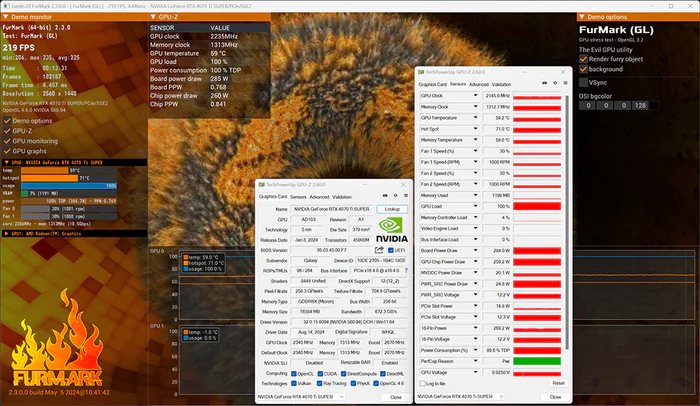Open the GPU Load sensor dropdown
The image size is (700, 406).
(475, 206)
